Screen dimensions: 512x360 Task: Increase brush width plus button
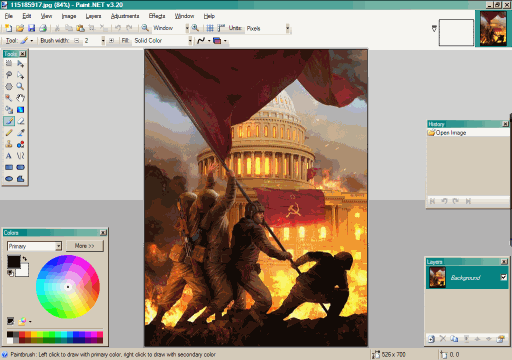coord(111,41)
